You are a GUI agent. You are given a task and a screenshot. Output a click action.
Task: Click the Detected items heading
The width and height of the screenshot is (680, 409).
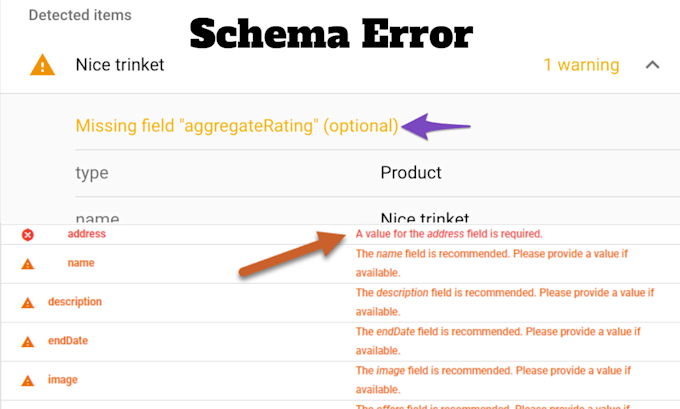(x=80, y=16)
